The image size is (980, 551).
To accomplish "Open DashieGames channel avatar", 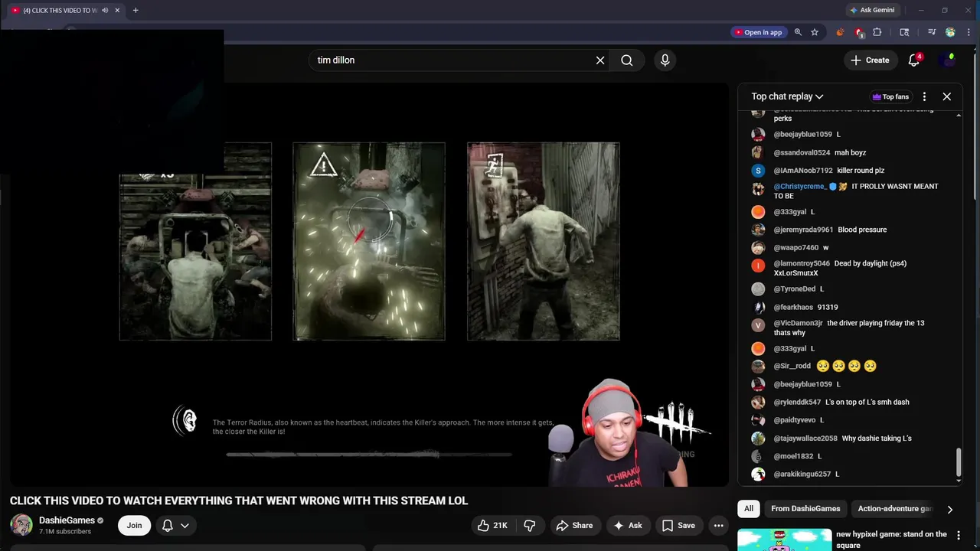I will point(21,525).
